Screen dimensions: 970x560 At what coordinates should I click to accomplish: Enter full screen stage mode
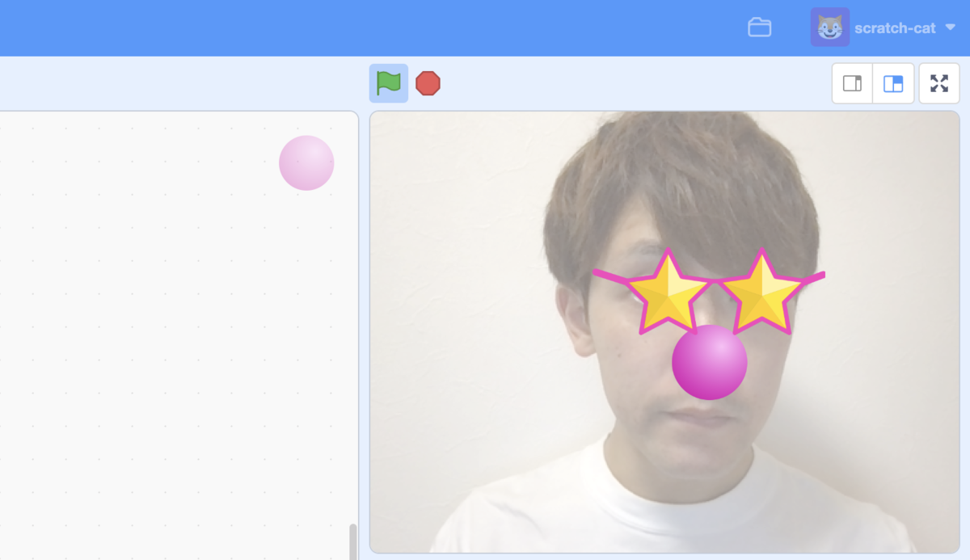(x=939, y=83)
